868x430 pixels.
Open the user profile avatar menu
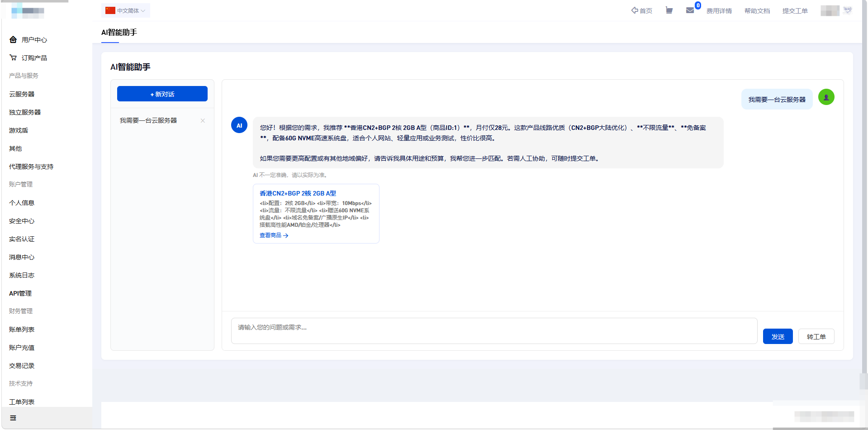(836, 10)
